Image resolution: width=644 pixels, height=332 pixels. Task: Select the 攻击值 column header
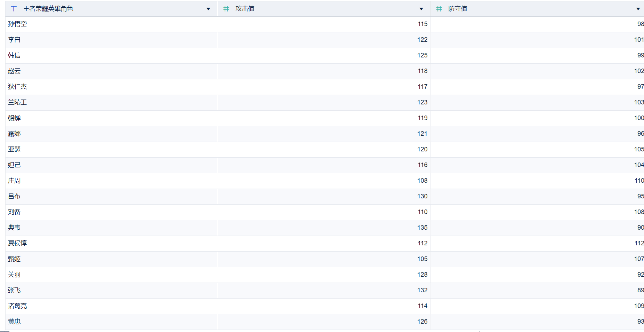[324, 9]
